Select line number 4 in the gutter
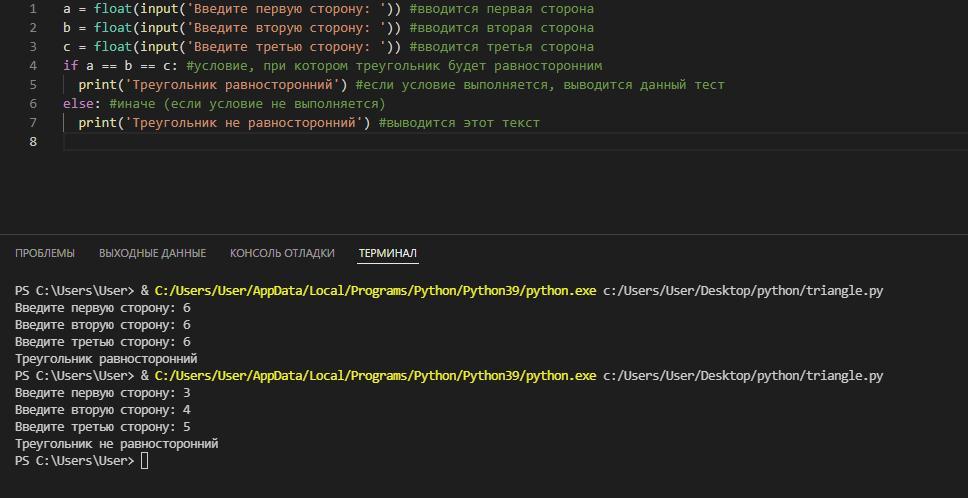Screen dimensions: 968x498 point(32,65)
